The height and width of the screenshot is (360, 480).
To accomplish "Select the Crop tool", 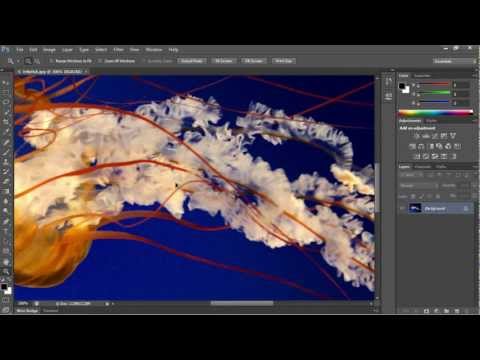I will 6,122.
